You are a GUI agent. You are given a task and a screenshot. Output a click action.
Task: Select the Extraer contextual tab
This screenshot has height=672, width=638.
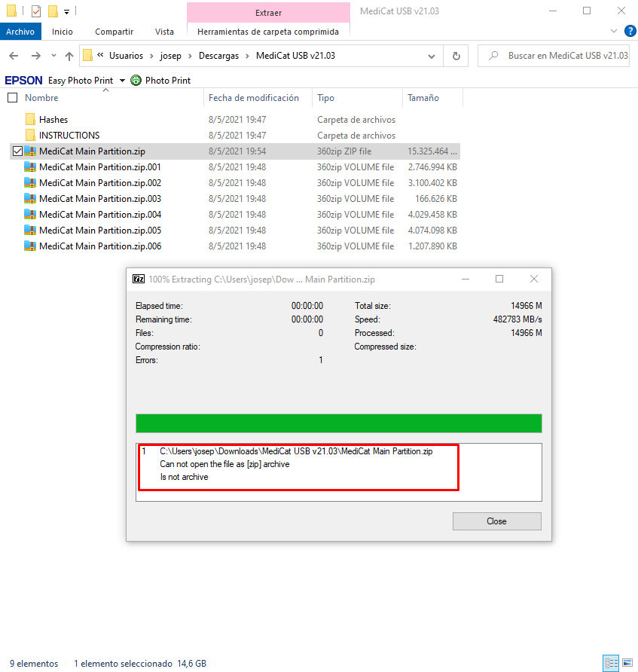click(268, 12)
